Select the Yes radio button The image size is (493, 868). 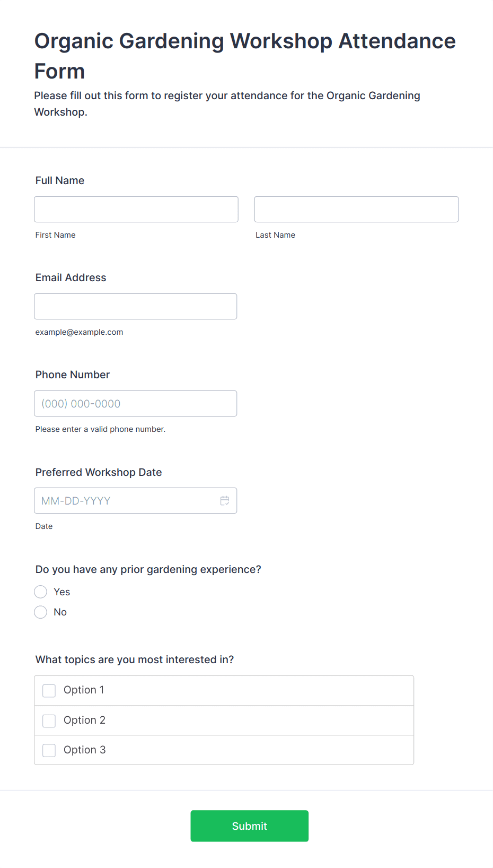[x=41, y=592]
